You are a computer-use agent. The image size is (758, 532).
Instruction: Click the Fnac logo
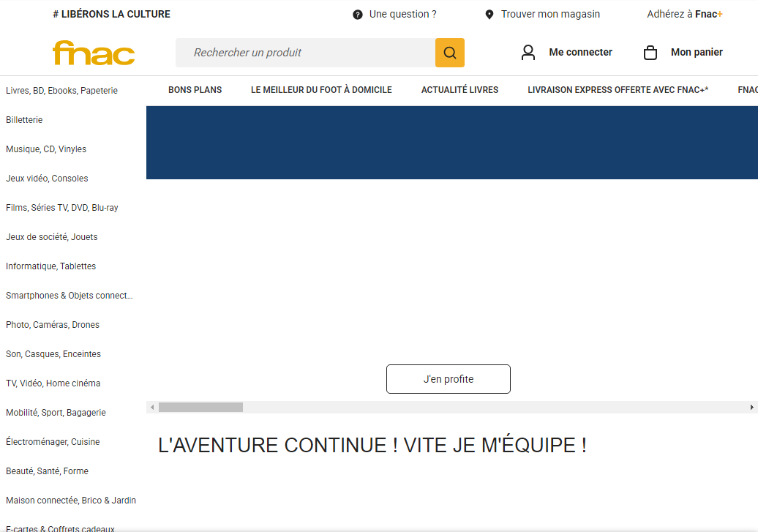[x=94, y=53]
